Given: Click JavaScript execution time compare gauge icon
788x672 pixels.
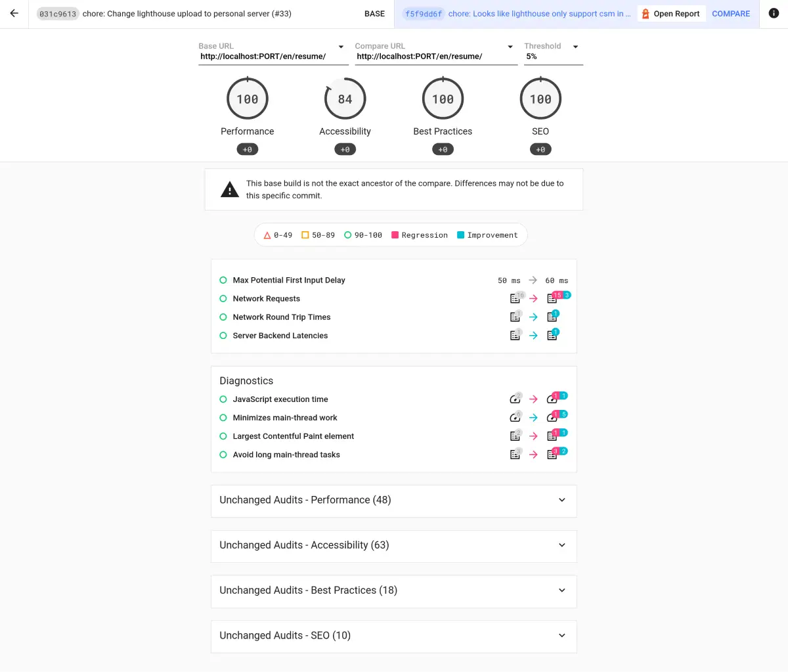Looking at the screenshot, I should 552,399.
